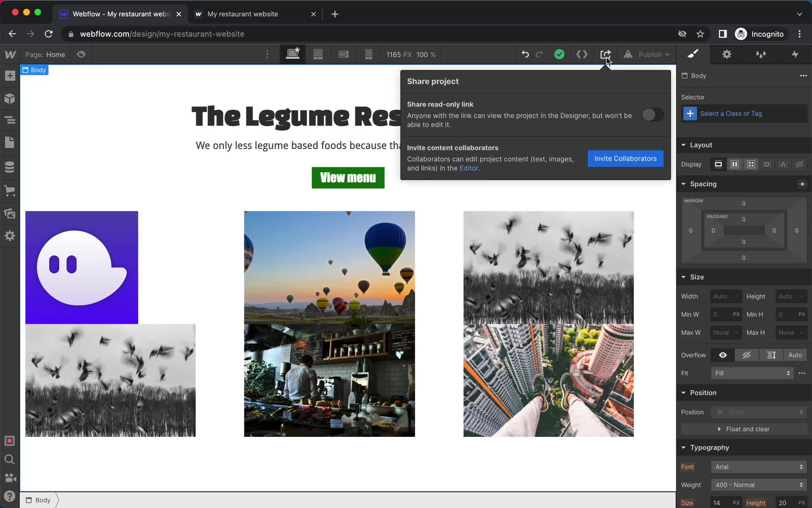Open a new browser tab

point(335,14)
